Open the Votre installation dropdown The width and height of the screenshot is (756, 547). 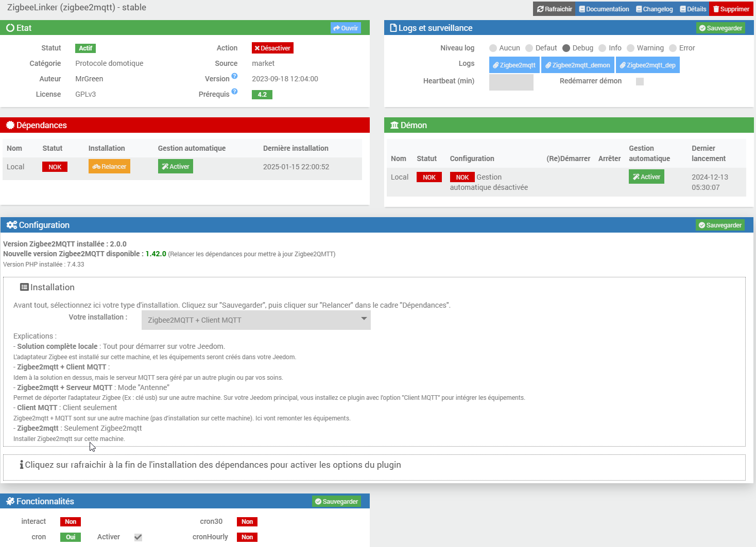[x=256, y=320]
